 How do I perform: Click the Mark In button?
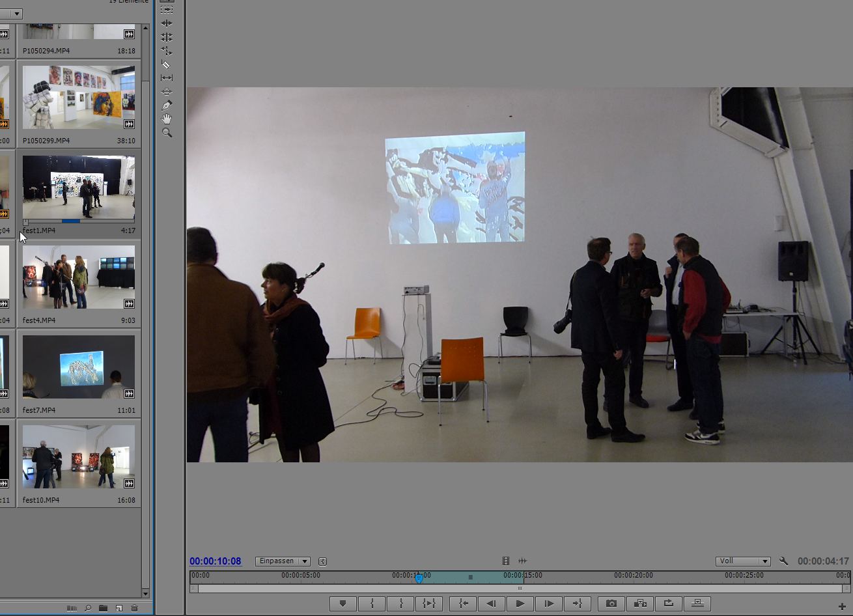click(x=372, y=604)
